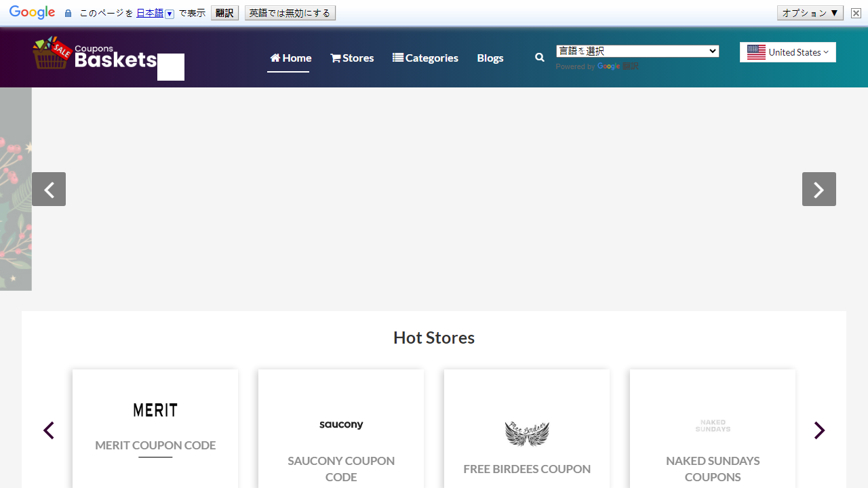Image resolution: width=868 pixels, height=488 pixels.
Task: Click the United States flag icon
Action: tap(756, 52)
